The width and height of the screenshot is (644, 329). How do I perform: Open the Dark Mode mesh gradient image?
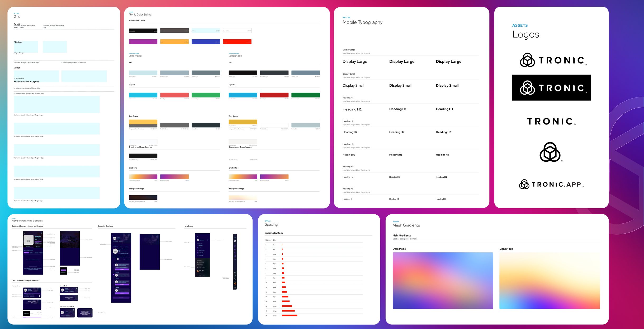click(443, 280)
